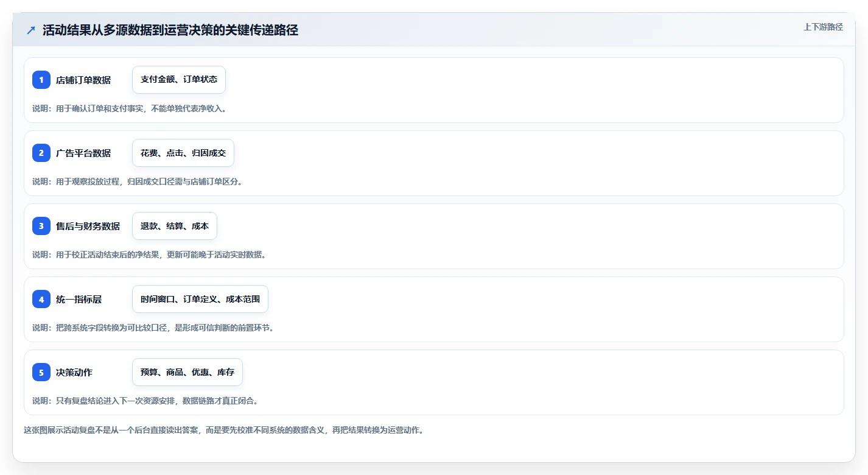Click the note 只有复盘结论进入下一次资源安排
The image size is (868, 475).
pyautogui.click(x=116, y=401)
